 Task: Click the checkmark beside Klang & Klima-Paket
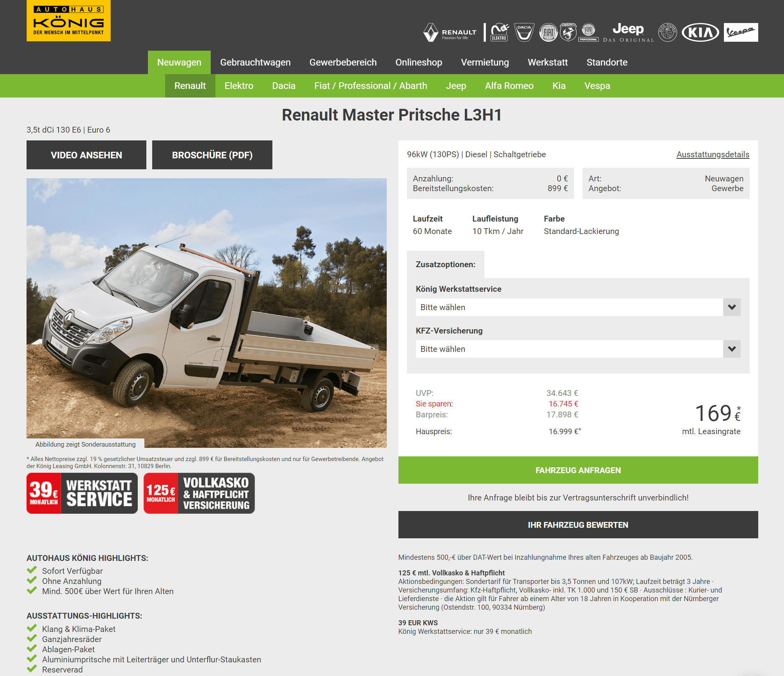32,628
